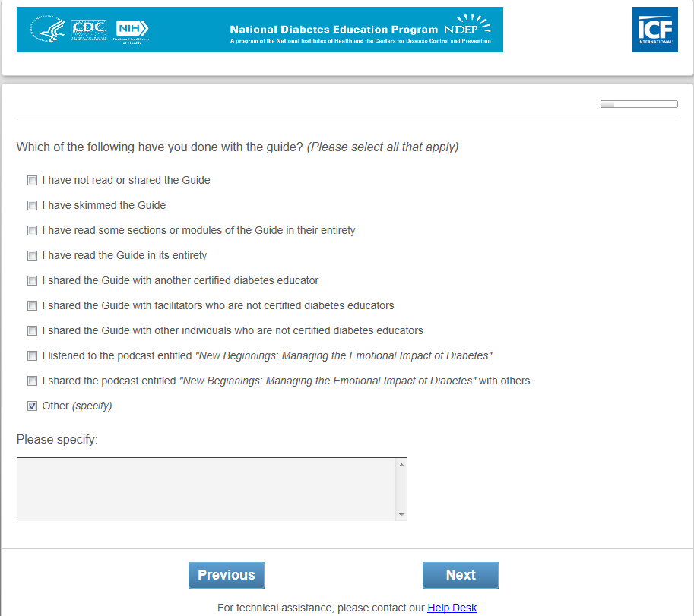This screenshot has height=616, width=694.
Task: Check "I listened to the podcast" option
Action: pyautogui.click(x=32, y=356)
